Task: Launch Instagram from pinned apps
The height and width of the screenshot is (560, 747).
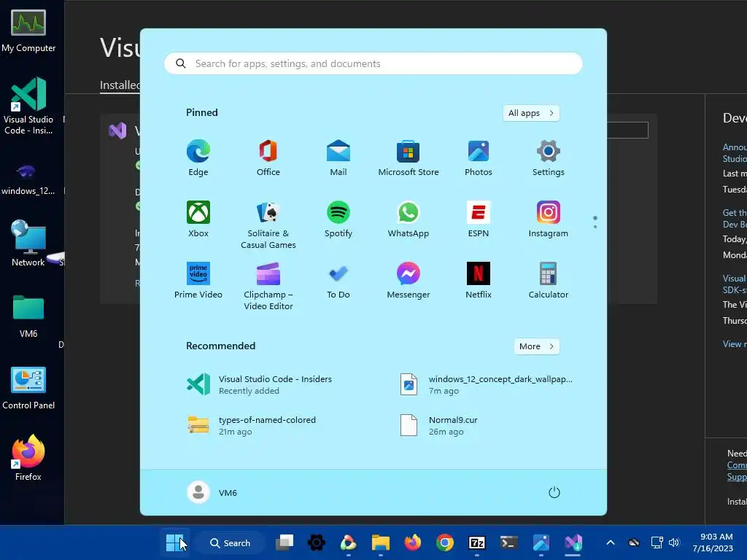Action: (549, 219)
